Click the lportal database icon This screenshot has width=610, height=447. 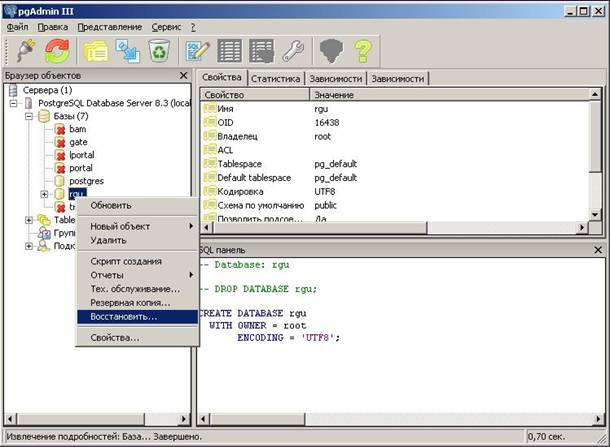tap(60, 155)
